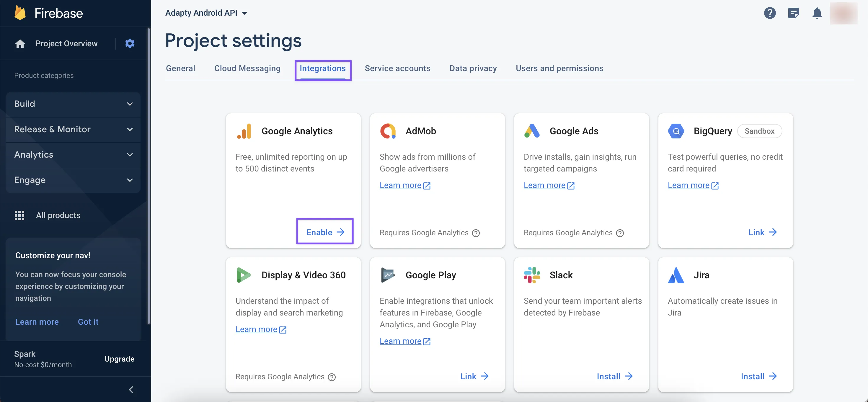The image size is (868, 402).
Task: Click the Display & Video 360 help icon
Action: [x=332, y=377]
